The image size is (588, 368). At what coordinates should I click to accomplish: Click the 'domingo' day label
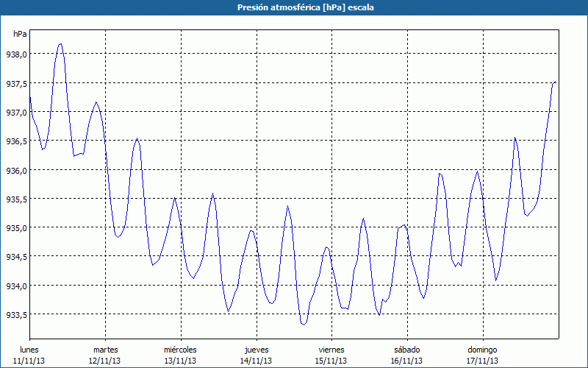point(482,350)
